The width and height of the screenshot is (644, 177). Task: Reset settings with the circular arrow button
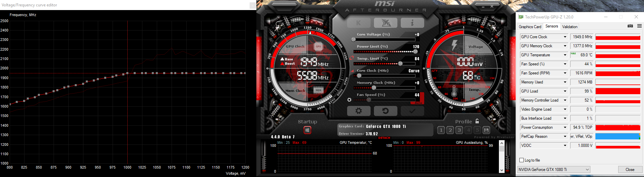coord(385,111)
